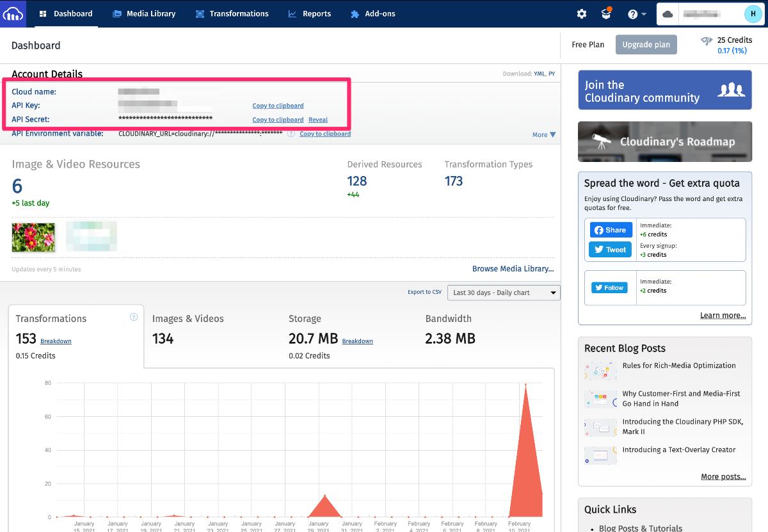The image size is (768, 532).
Task: Open the Last 30 days chart dropdown
Action: pos(504,293)
